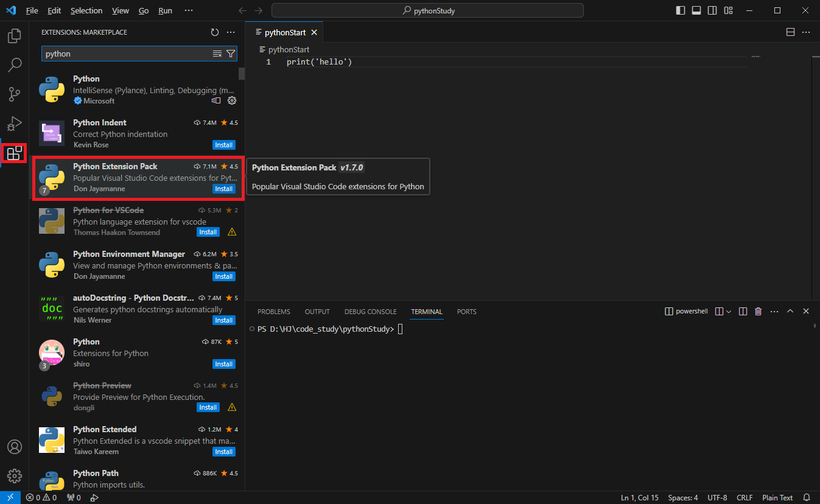Viewport: 820px width, 504px height.
Task: Show problems via errors and warnings counter
Action: pyautogui.click(x=41, y=498)
